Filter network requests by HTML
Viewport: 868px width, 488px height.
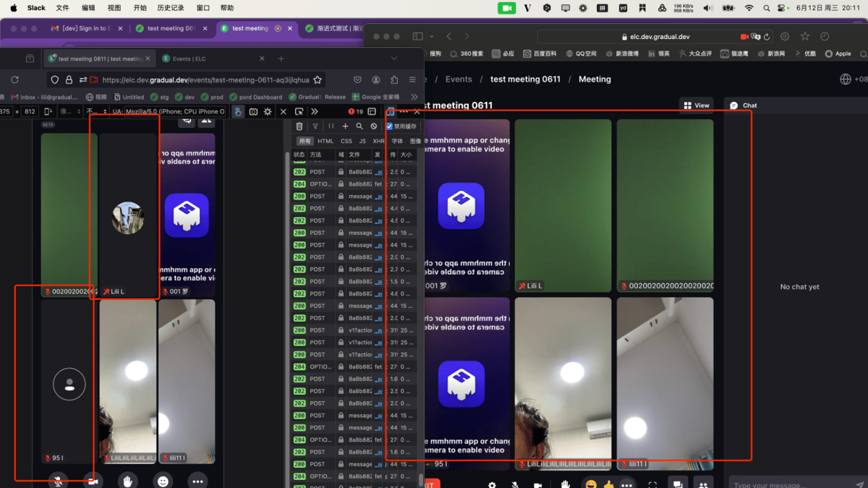coord(325,142)
